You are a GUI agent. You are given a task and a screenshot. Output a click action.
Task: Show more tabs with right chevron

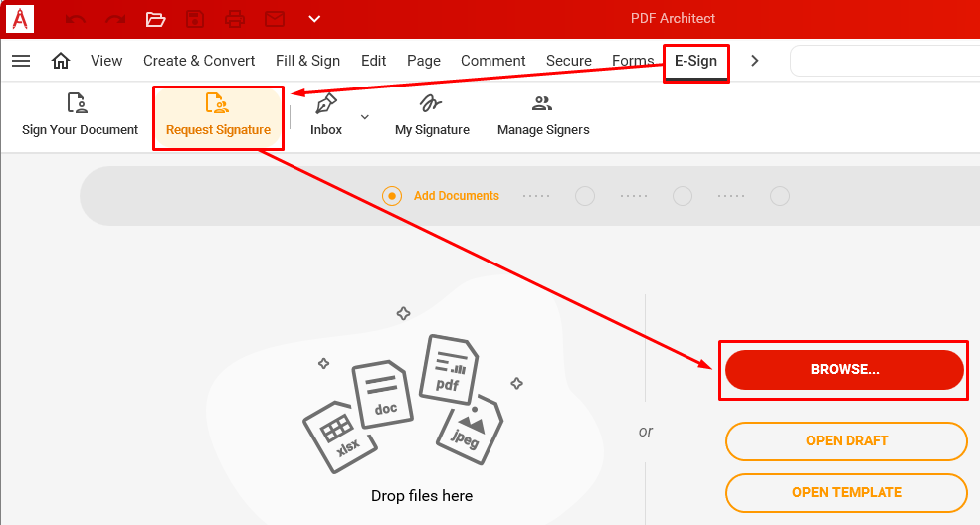(x=755, y=61)
